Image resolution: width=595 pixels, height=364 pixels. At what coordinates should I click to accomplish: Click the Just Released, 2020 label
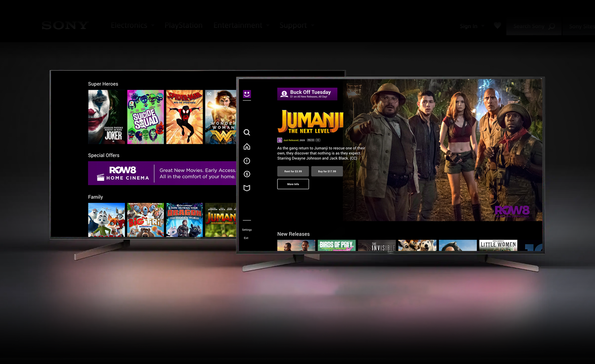294,140
